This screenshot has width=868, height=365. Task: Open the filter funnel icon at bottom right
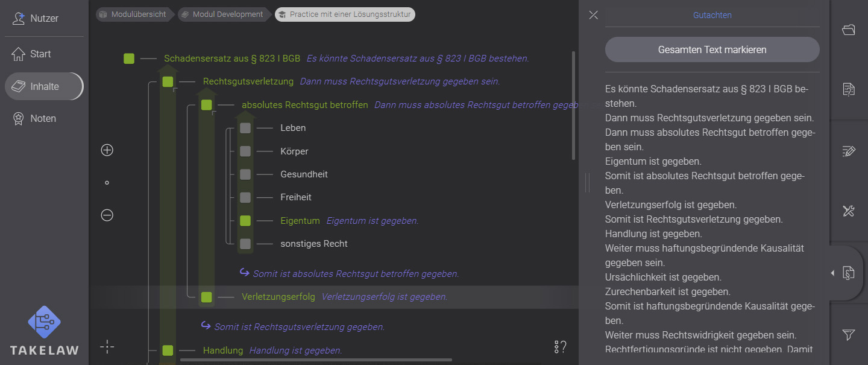pos(848,335)
